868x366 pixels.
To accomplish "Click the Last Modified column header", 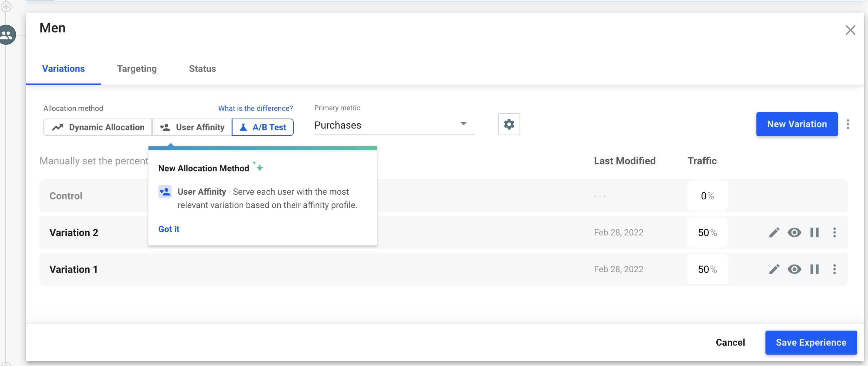I will [x=624, y=161].
